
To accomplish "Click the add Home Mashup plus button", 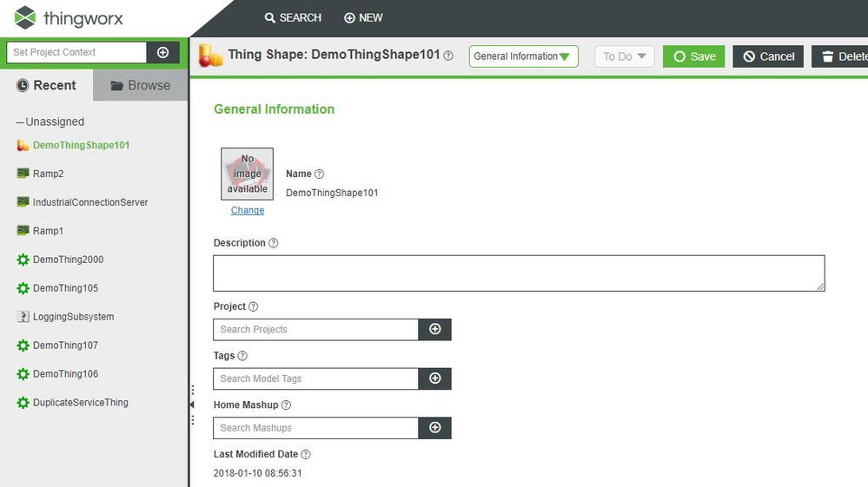I will 435,428.
